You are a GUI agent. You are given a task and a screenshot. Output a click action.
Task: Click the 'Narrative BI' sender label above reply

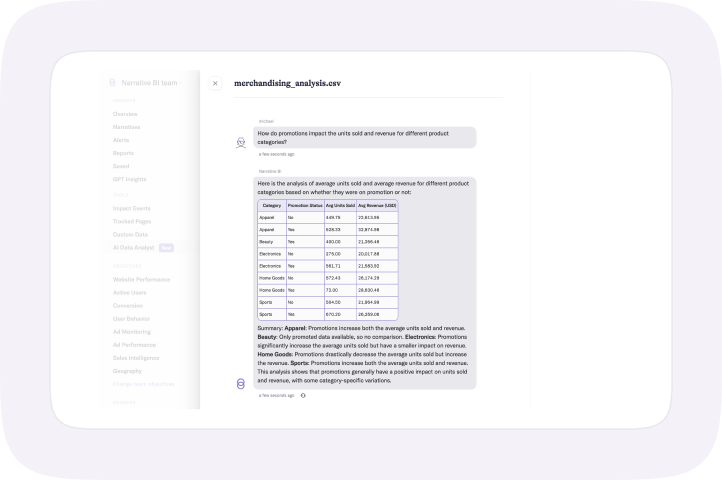click(x=270, y=171)
